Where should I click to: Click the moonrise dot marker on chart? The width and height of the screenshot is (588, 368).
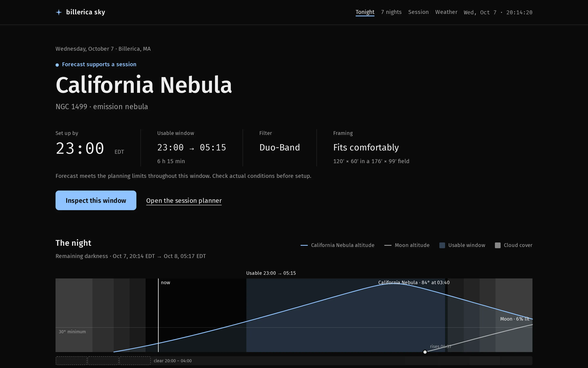coord(425,352)
